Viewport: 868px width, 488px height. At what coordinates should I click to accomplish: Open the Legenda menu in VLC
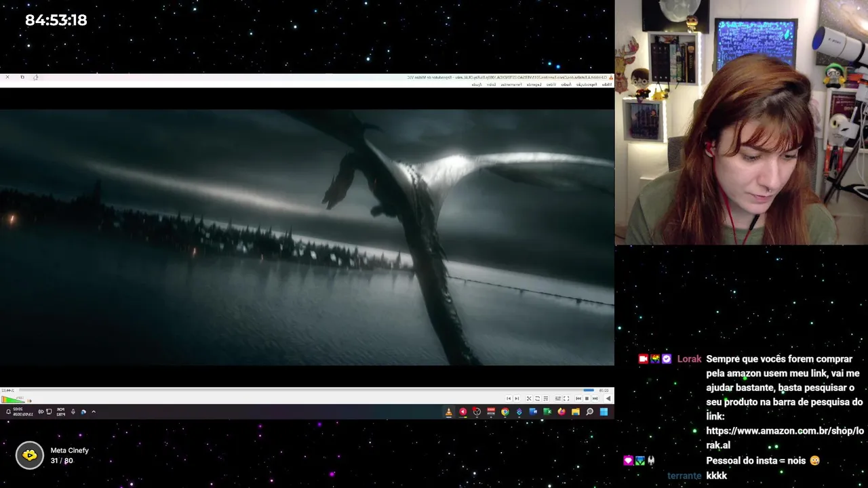(534, 85)
